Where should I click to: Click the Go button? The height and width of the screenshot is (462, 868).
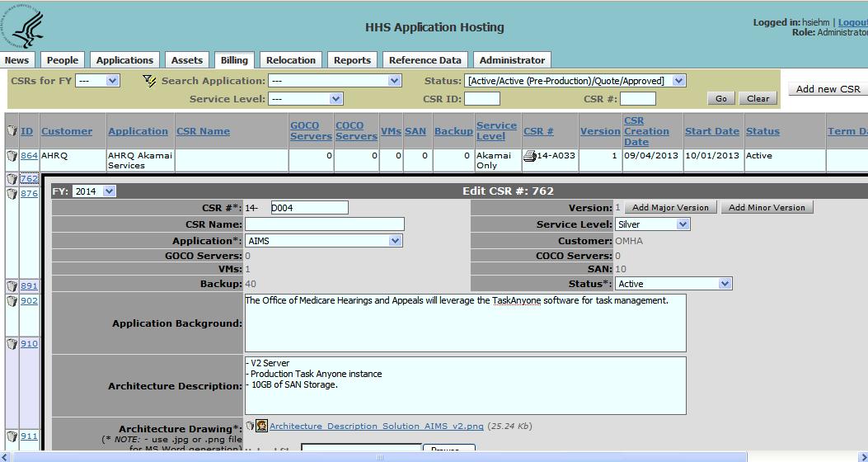pos(720,99)
